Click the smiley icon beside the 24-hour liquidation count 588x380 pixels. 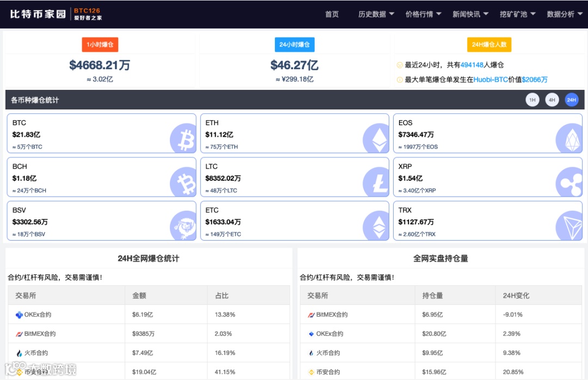(x=400, y=65)
